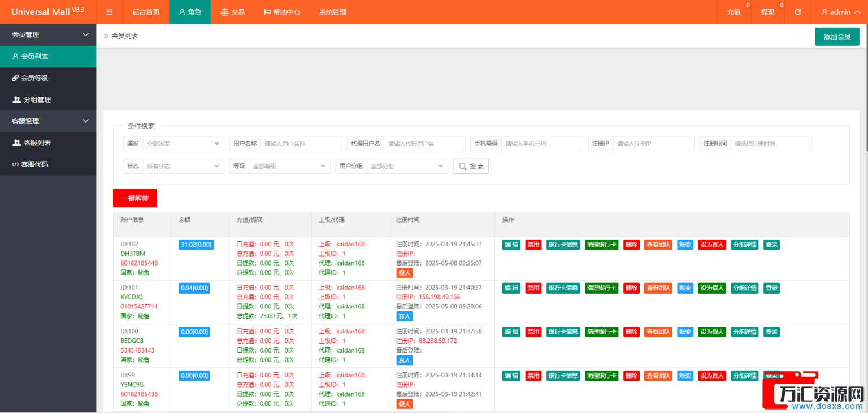The image size is (868, 413).
Task: Click 设为假人 for user KYCDJQ
Action: [712, 288]
